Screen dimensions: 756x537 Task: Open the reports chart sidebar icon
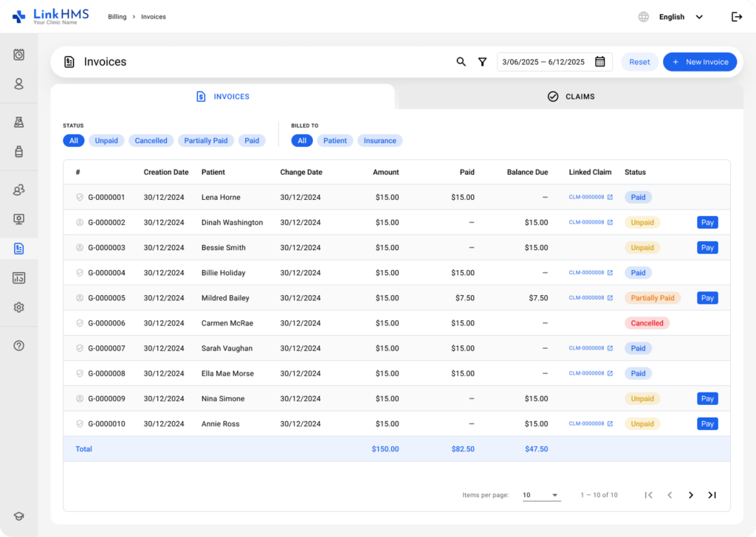[18, 278]
